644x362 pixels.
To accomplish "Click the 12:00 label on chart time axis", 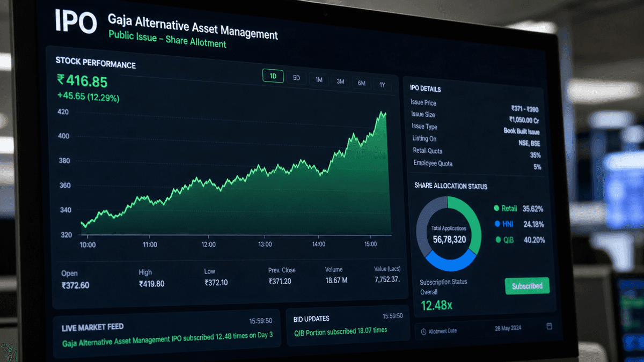I will (208, 245).
